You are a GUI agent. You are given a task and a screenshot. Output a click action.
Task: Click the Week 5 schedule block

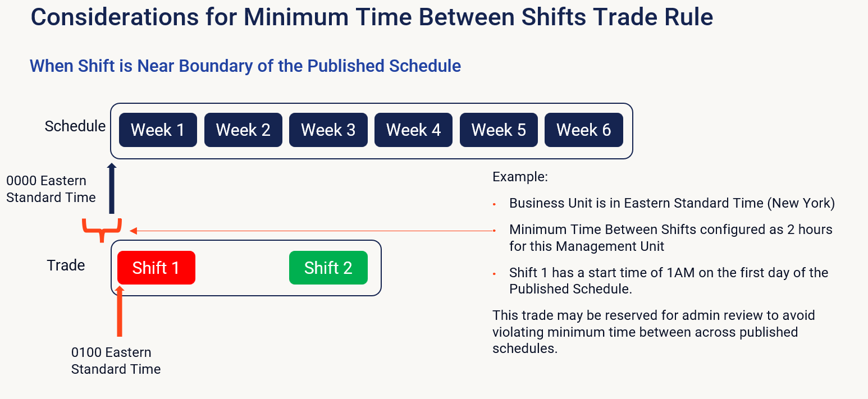point(499,130)
